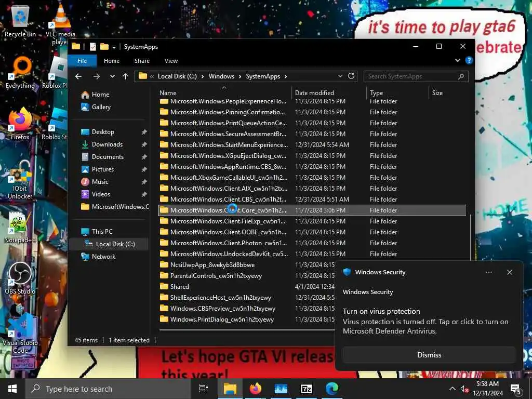Open 7-Zip from the taskbar

coord(307,389)
